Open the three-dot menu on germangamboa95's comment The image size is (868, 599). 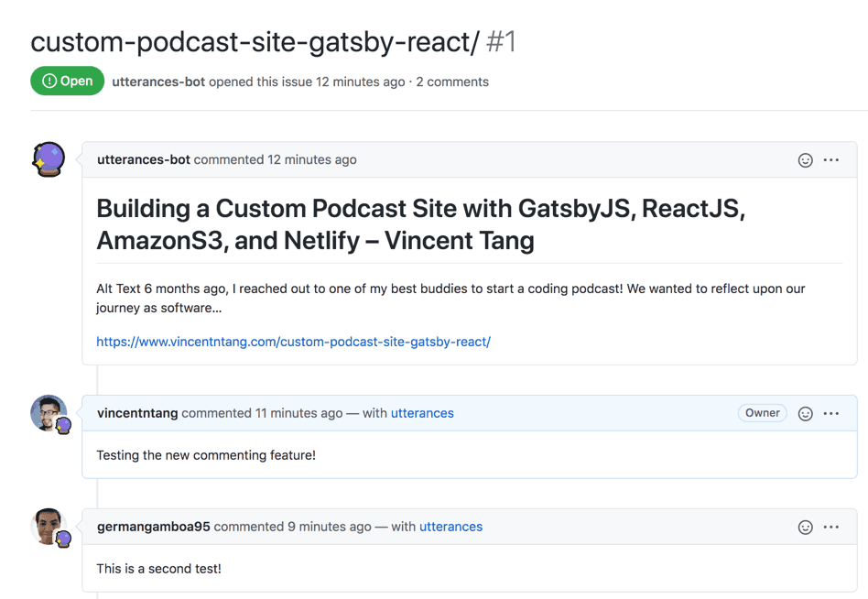pos(830,527)
